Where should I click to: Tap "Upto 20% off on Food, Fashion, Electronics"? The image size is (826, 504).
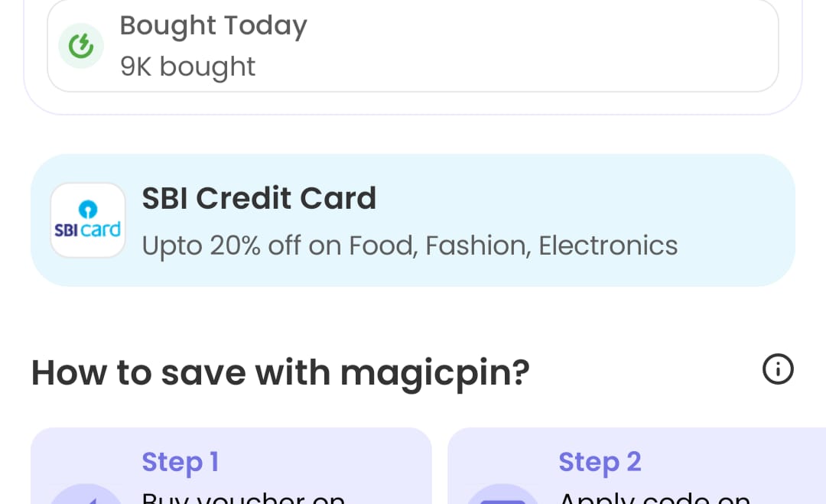click(410, 245)
